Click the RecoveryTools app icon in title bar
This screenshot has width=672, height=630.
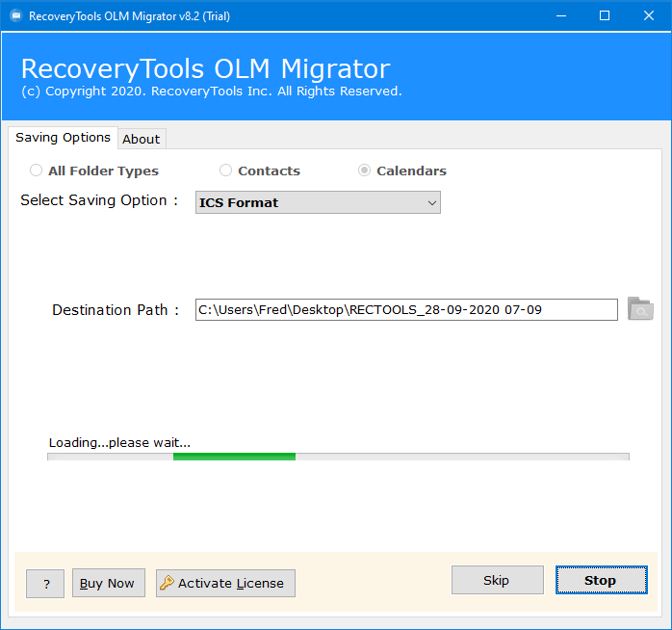coord(15,15)
